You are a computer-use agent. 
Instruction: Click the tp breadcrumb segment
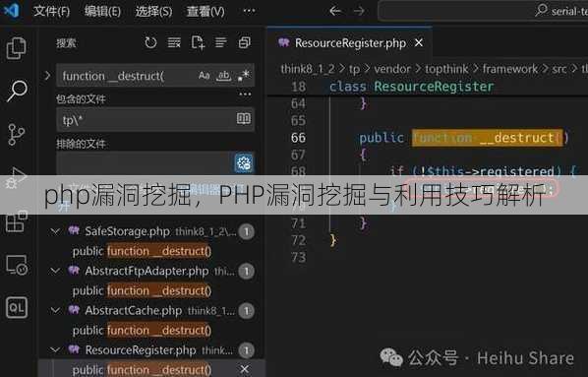(x=354, y=69)
